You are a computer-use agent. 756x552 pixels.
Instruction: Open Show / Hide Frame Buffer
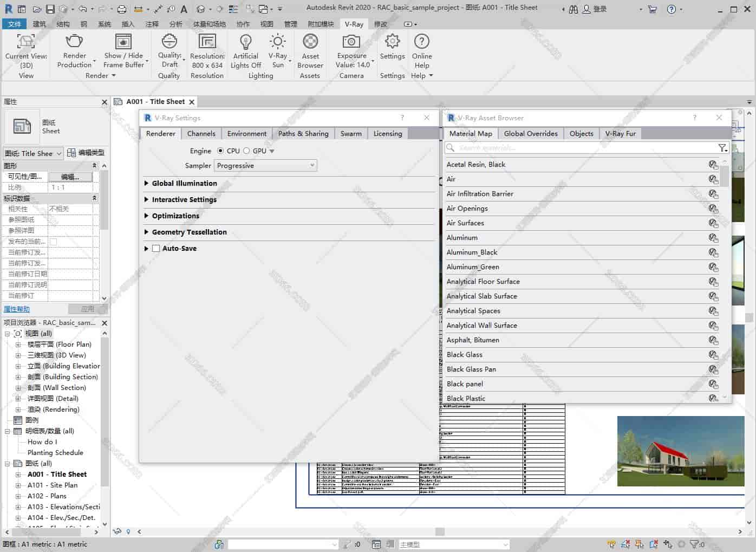123,42
